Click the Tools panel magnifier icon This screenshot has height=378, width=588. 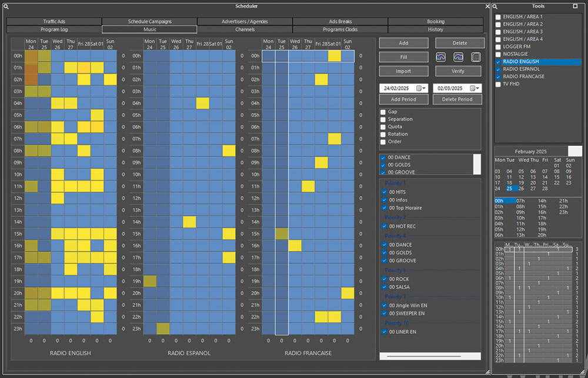pyautogui.click(x=496, y=6)
